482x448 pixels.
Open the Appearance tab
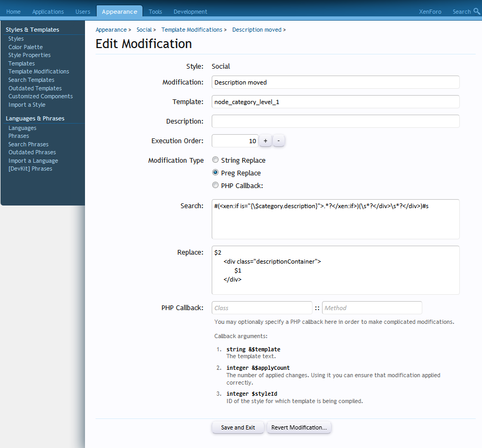(119, 12)
